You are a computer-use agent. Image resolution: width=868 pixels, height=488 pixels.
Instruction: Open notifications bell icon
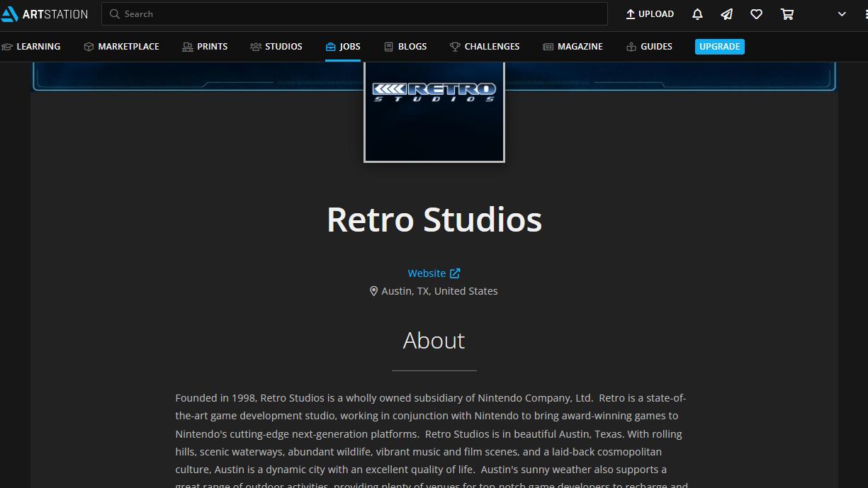(697, 14)
